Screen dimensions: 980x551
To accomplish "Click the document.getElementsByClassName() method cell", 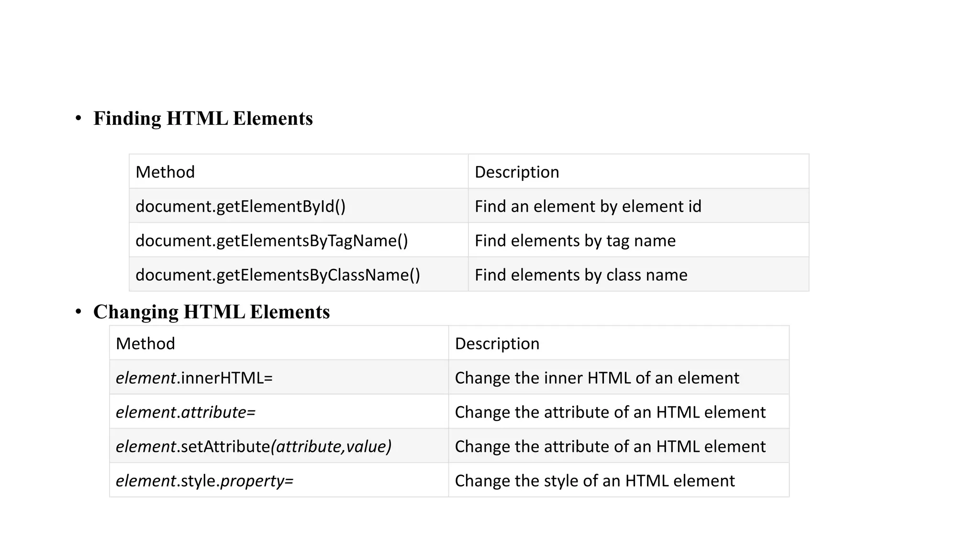I will pos(278,275).
